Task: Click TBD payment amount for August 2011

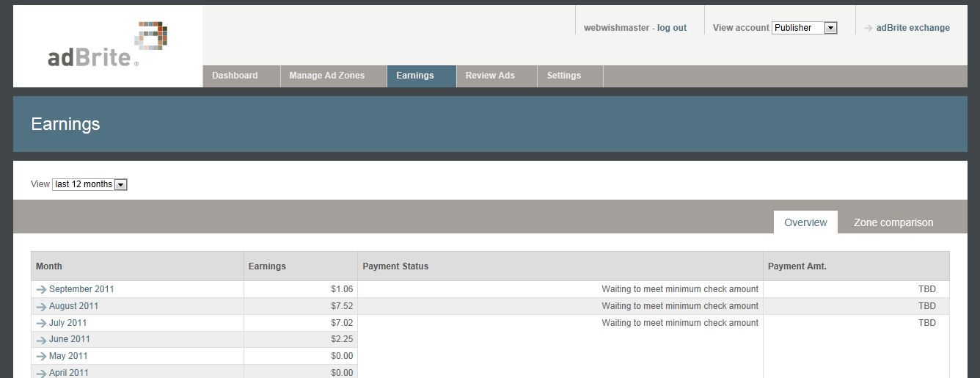Action: pos(927,306)
